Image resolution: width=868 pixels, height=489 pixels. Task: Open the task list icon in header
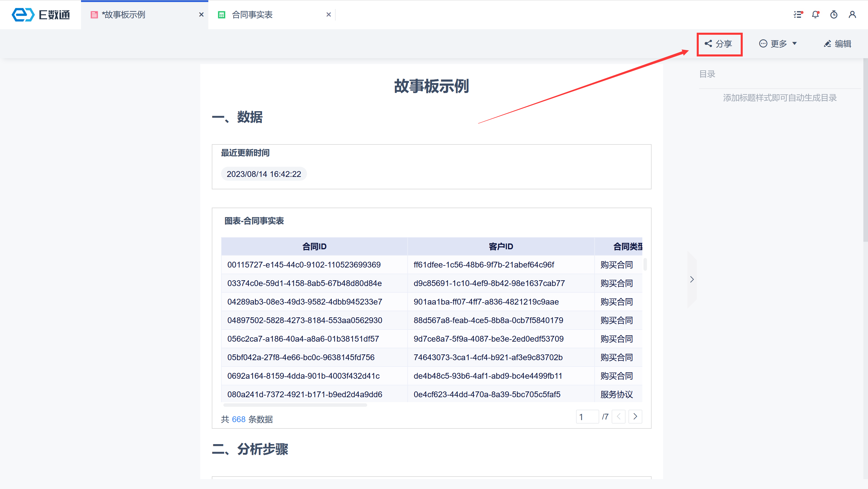[798, 14]
